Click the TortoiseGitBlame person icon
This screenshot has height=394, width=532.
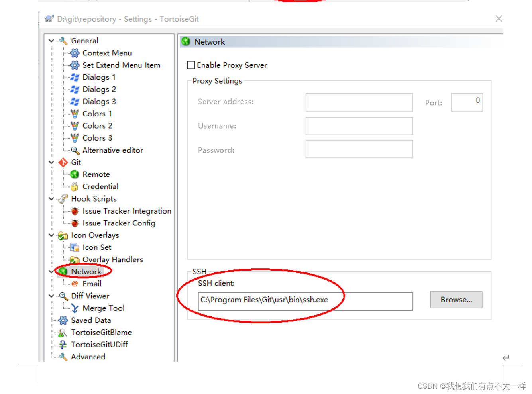(63, 333)
